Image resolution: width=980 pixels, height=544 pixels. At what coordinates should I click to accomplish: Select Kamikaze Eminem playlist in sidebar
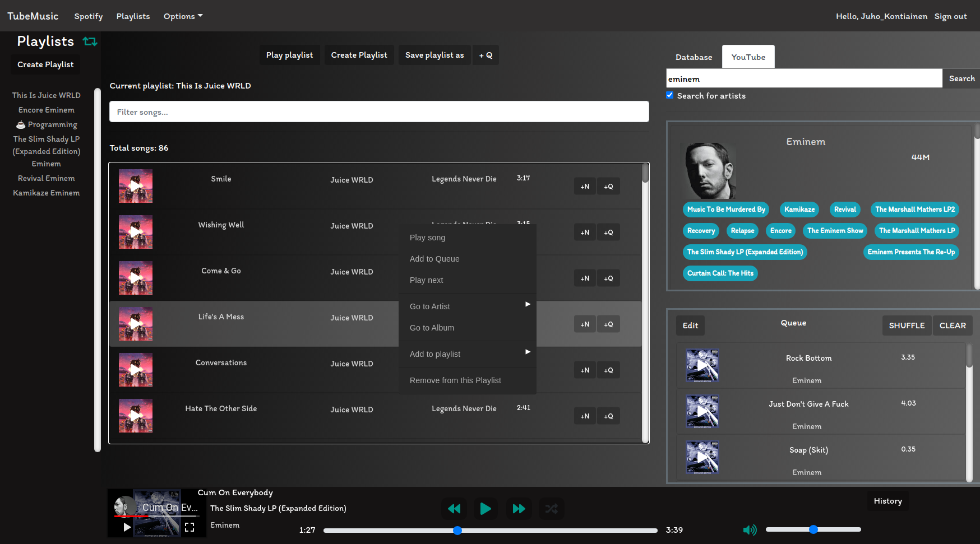(47, 193)
